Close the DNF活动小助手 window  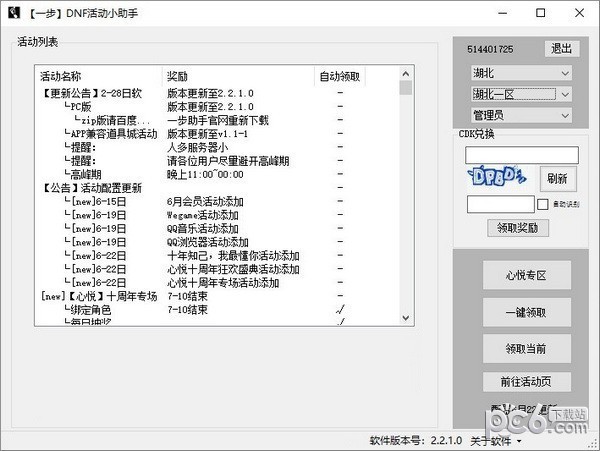click(x=579, y=13)
